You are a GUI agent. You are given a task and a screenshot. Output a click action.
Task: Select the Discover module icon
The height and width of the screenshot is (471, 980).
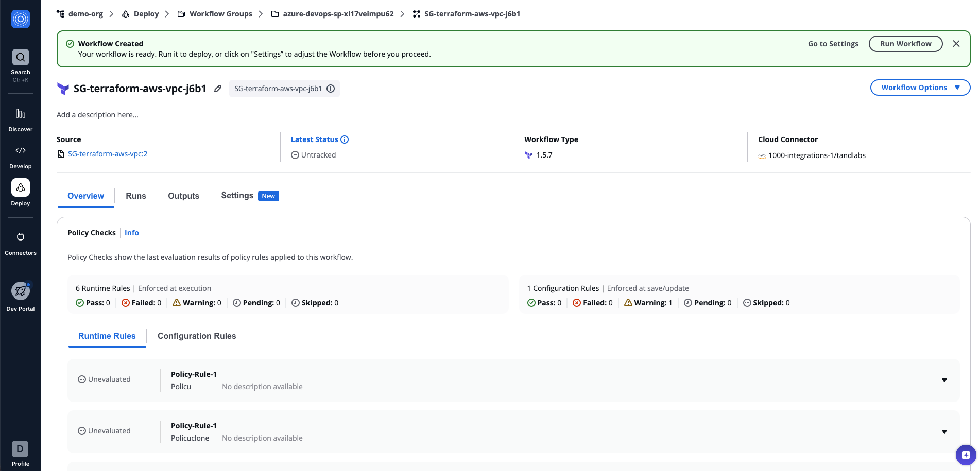pyautogui.click(x=21, y=114)
